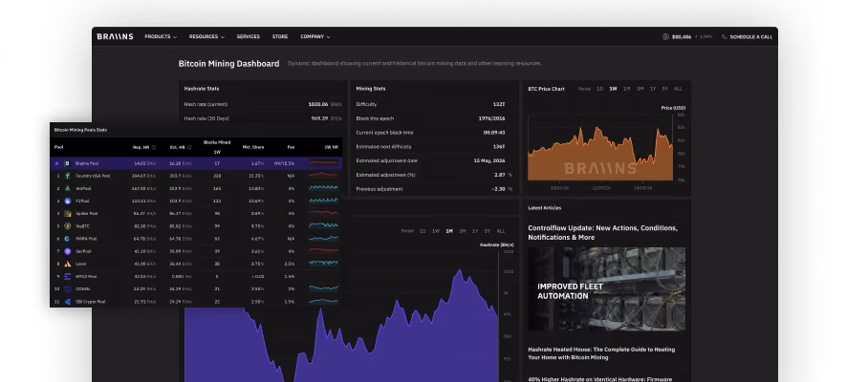Expand the Resources menu
Screen dimensions: 868x382
[x=206, y=36]
